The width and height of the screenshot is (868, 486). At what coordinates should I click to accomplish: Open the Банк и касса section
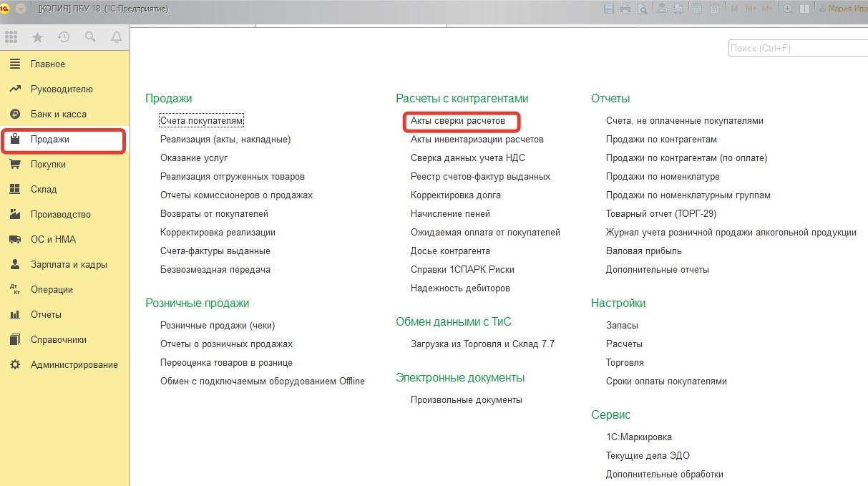(58, 115)
